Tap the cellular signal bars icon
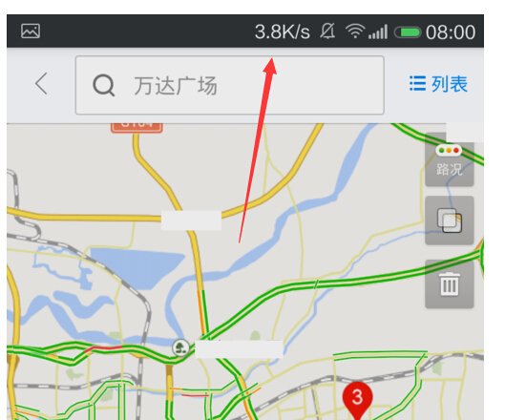Viewport: 505px width, 420px height. click(x=378, y=31)
